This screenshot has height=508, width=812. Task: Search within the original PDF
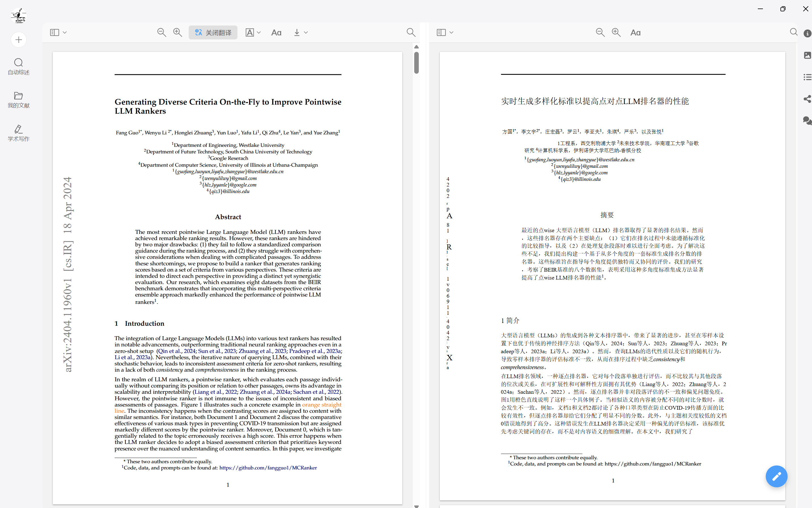point(411,33)
